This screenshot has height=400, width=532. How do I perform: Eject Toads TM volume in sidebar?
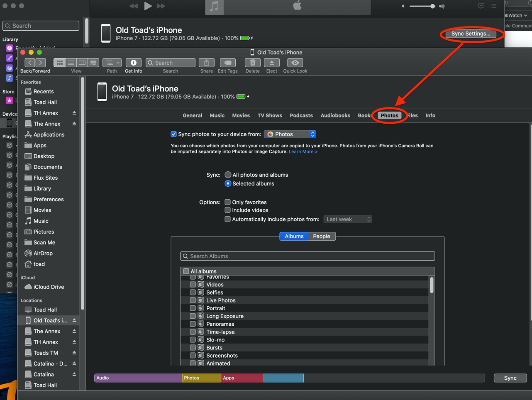click(x=74, y=353)
